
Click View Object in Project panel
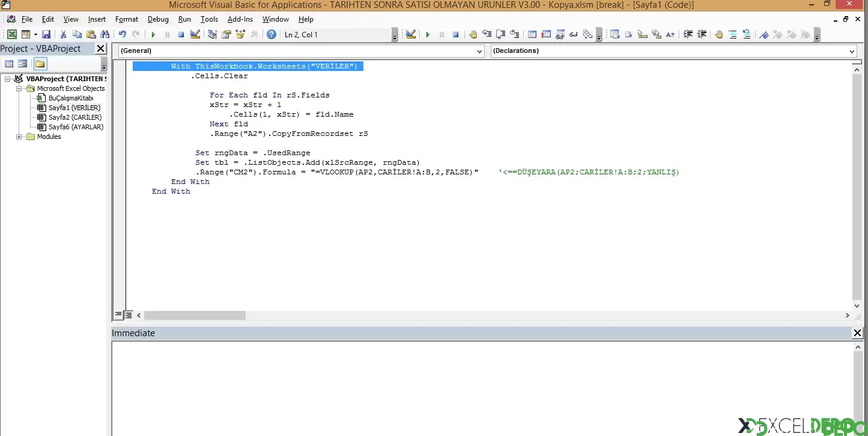pos(23,64)
